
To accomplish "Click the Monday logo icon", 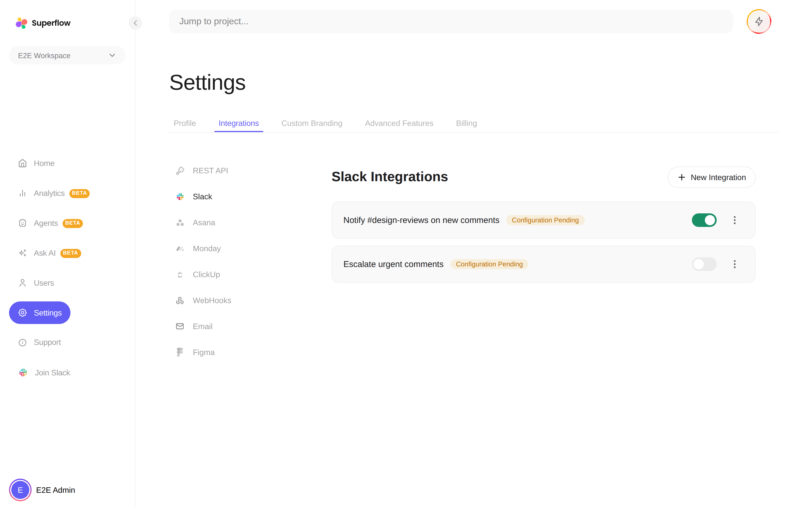I will click(180, 249).
